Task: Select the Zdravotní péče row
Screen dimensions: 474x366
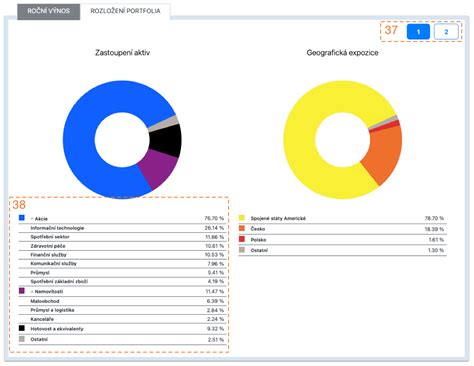Action: 122,246
